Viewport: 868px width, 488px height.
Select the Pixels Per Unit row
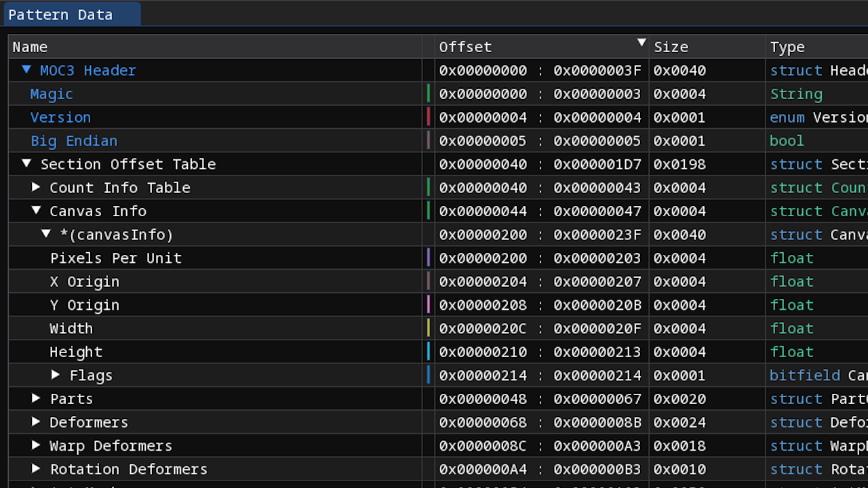point(115,258)
